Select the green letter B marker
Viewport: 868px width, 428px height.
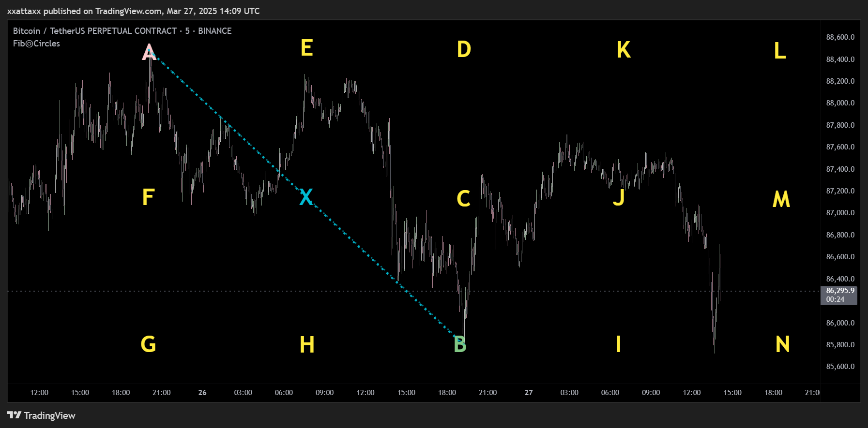(x=460, y=345)
